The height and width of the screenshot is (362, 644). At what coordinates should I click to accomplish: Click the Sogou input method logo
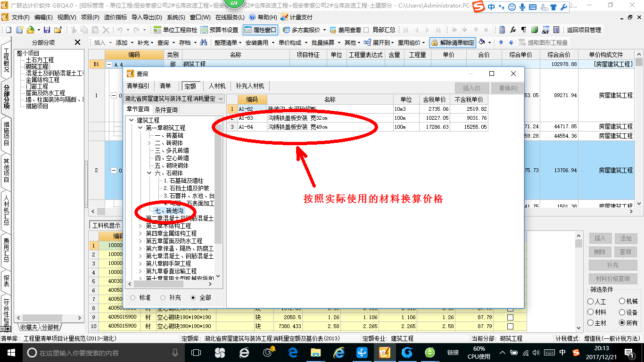tap(479, 7)
